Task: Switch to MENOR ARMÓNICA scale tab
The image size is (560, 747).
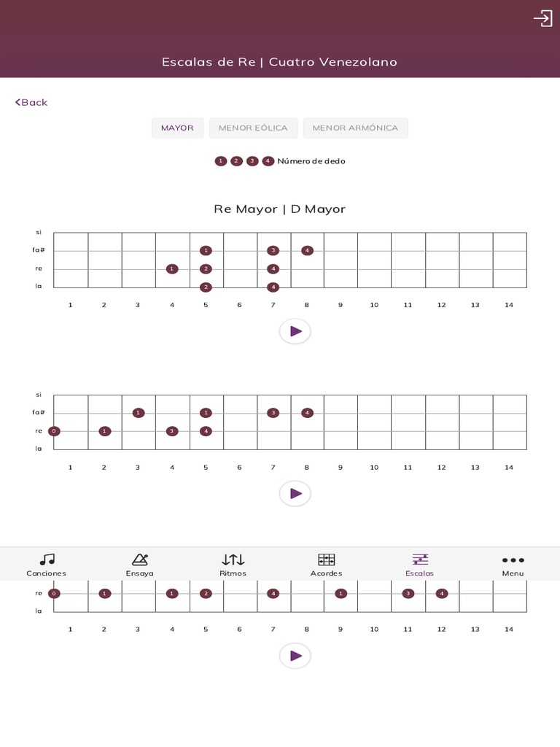Action: (x=355, y=128)
